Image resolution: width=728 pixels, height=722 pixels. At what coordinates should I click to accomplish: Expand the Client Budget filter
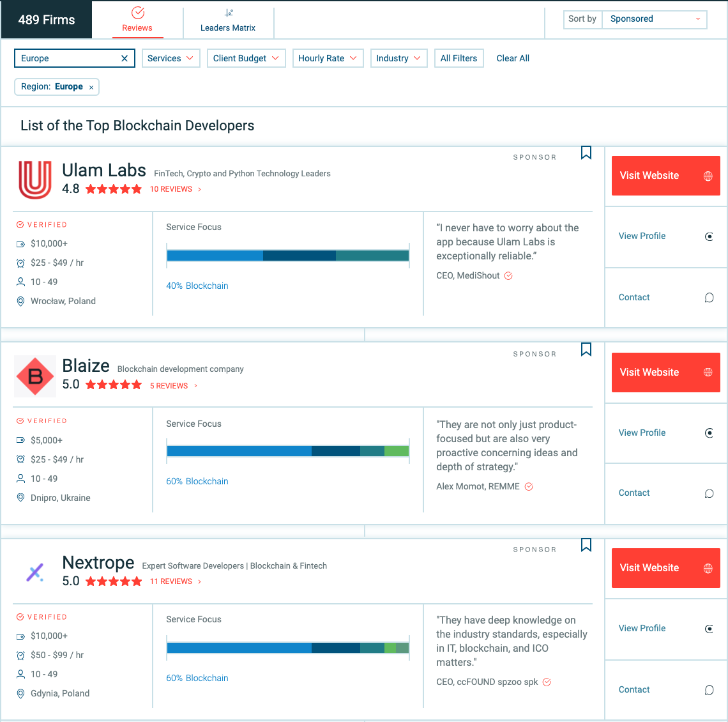click(246, 59)
